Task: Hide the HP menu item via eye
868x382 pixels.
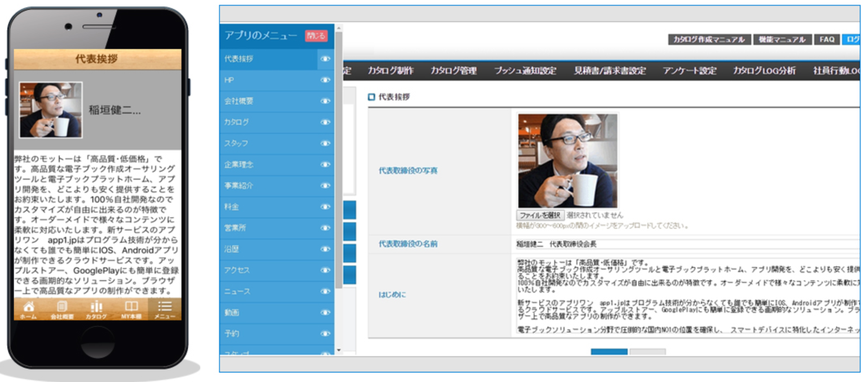Action: [325, 80]
